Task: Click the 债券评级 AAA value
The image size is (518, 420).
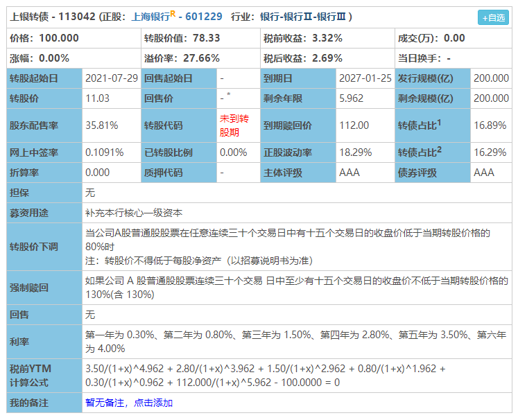Action: 483,173
